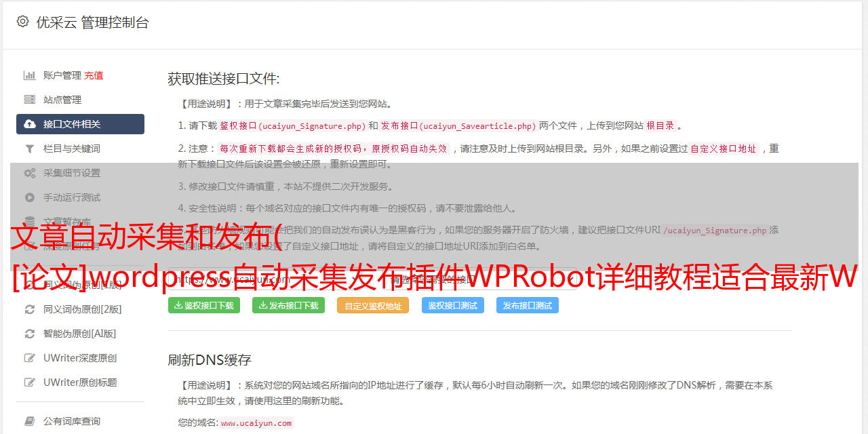Viewport: 868px width, 434px height.
Task: Click the refresh icon for 同义词伪原创[2版]
Action: click(30, 309)
